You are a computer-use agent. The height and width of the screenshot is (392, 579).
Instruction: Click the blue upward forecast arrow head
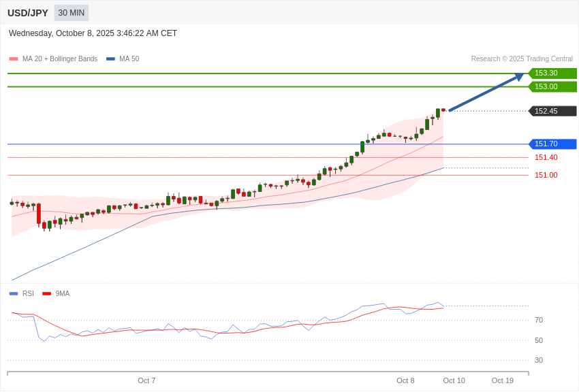[x=519, y=77]
